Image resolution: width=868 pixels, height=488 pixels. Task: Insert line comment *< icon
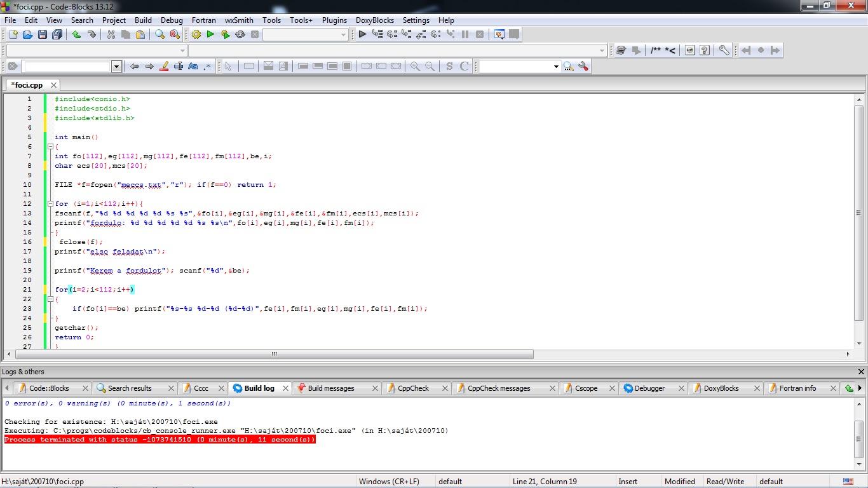670,50
